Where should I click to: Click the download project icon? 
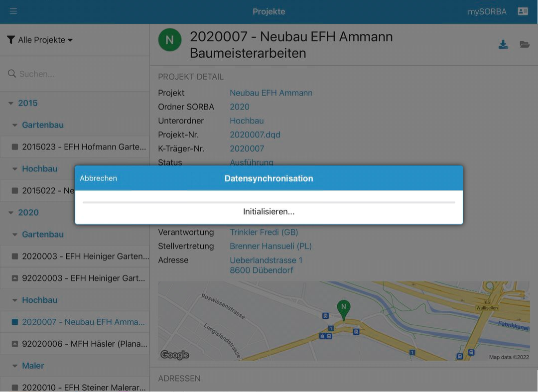[503, 45]
